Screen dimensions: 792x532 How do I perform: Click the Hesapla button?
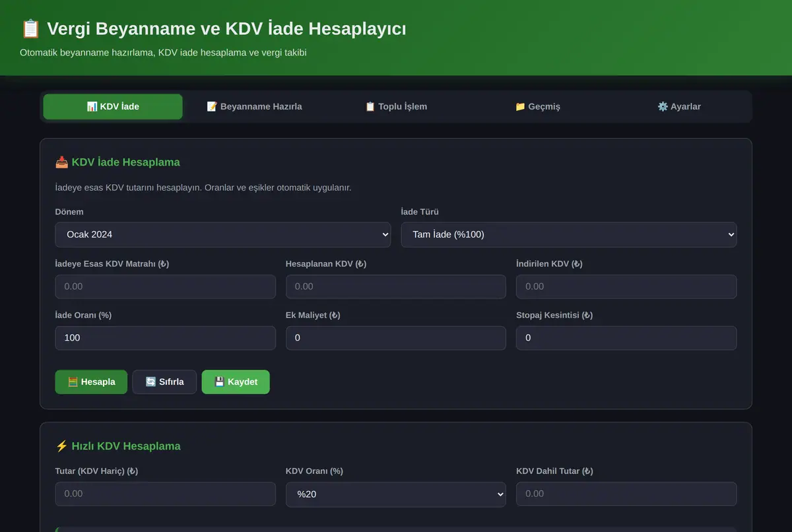point(91,382)
